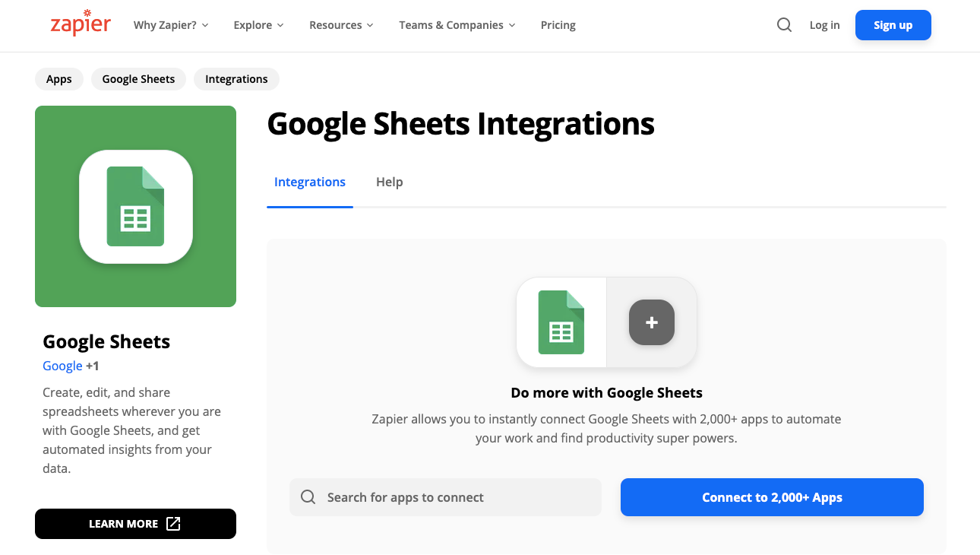
Task: Click the Zapier logo
Action: tap(80, 23)
